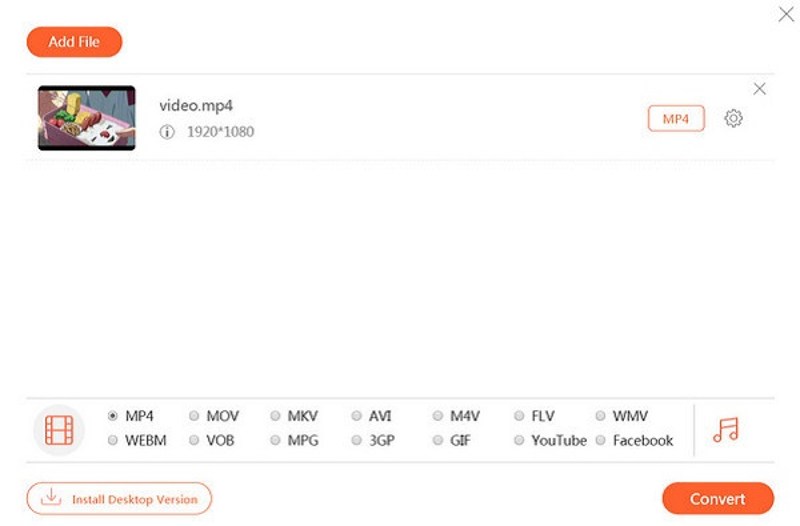
Task: Start conversion with the Convert button
Action: (x=717, y=498)
